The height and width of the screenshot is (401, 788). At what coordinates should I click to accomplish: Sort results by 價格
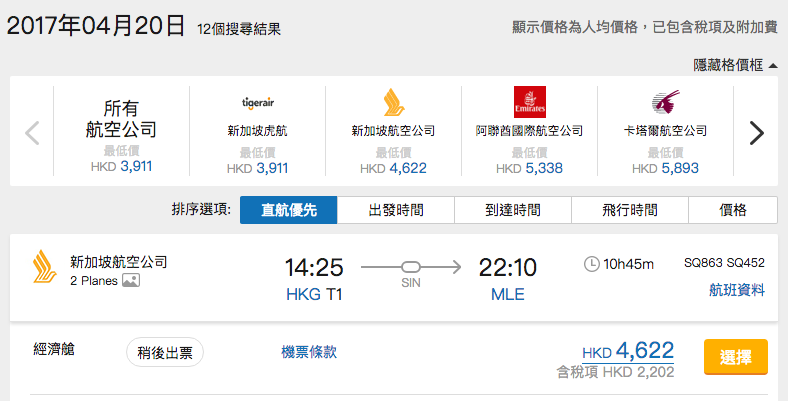(733, 210)
